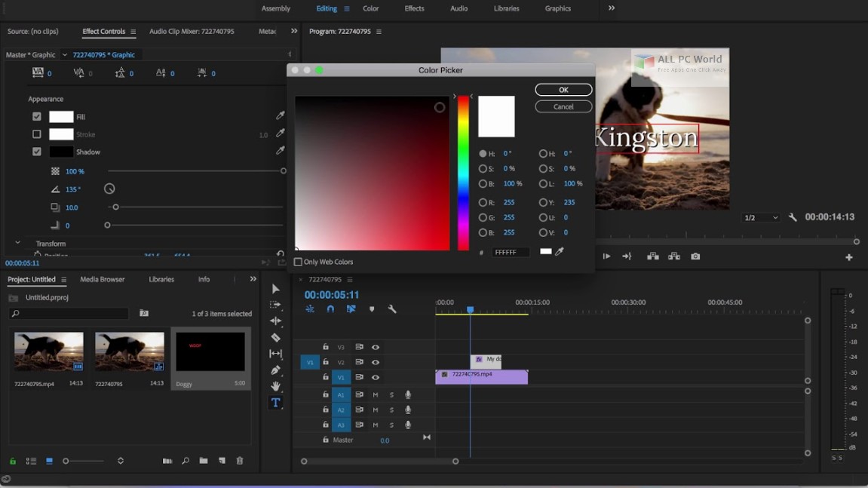The image size is (868, 488).
Task: Hide track V2 with eye icon
Action: pyautogui.click(x=376, y=363)
